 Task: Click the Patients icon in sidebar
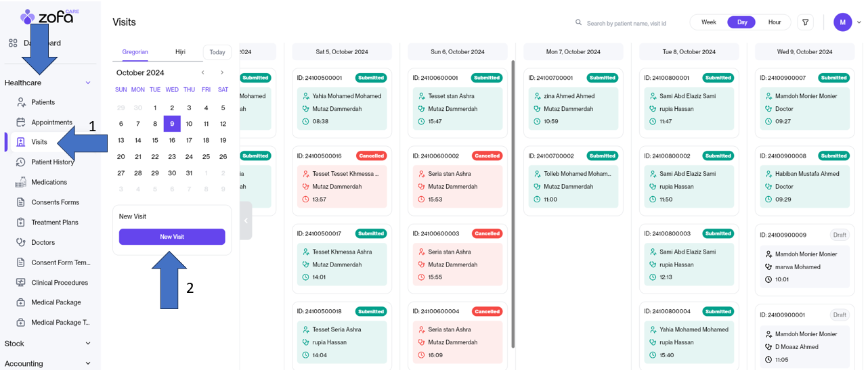point(21,102)
